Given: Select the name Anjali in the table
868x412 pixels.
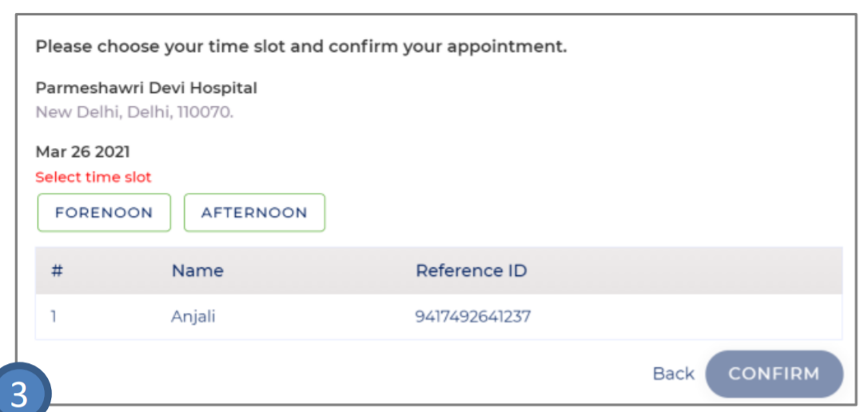Looking at the screenshot, I should point(193,317).
